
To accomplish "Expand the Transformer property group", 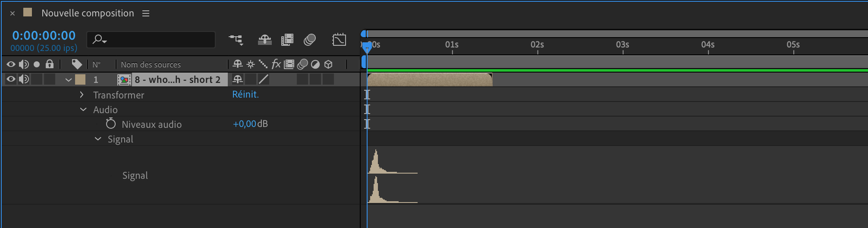I will tap(82, 95).
